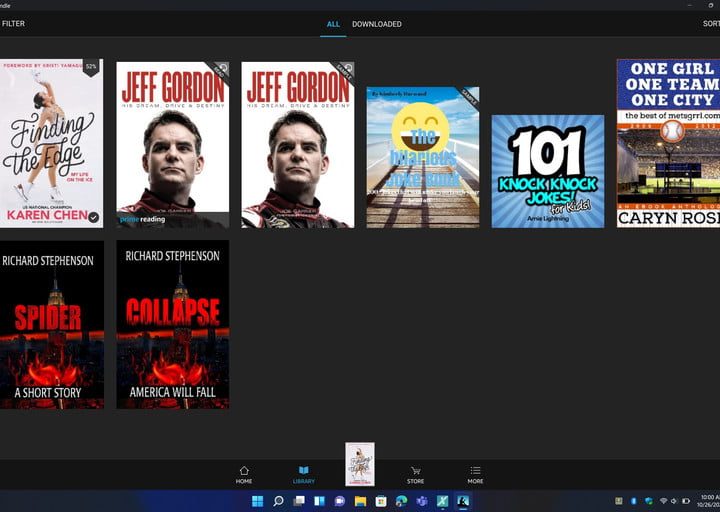Switch to the DOWNLOADED tab

(x=377, y=24)
